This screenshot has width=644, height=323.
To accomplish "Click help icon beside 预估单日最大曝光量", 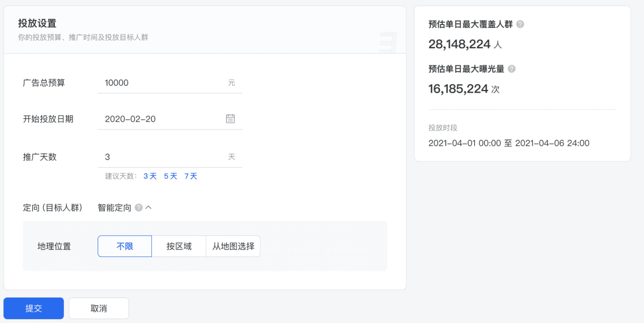I will tap(511, 69).
